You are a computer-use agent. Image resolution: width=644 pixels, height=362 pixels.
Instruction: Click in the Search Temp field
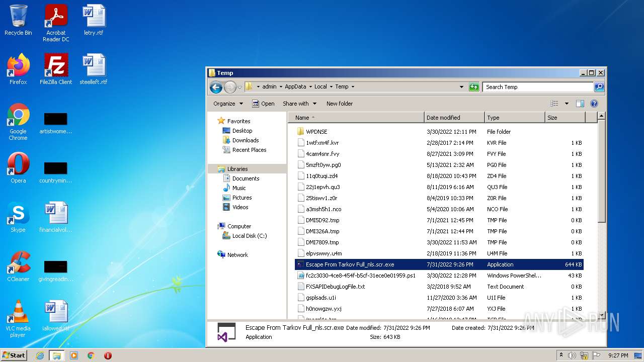pyautogui.click(x=537, y=87)
